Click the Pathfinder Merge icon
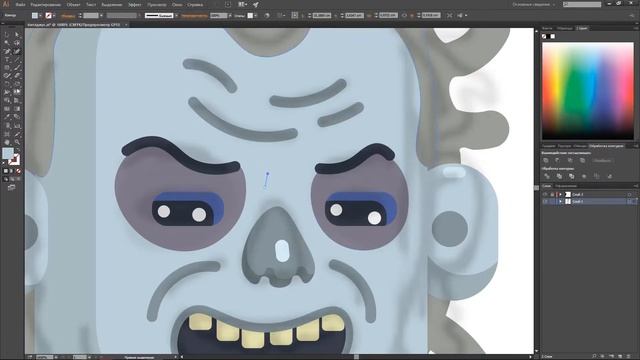 (x=571, y=176)
